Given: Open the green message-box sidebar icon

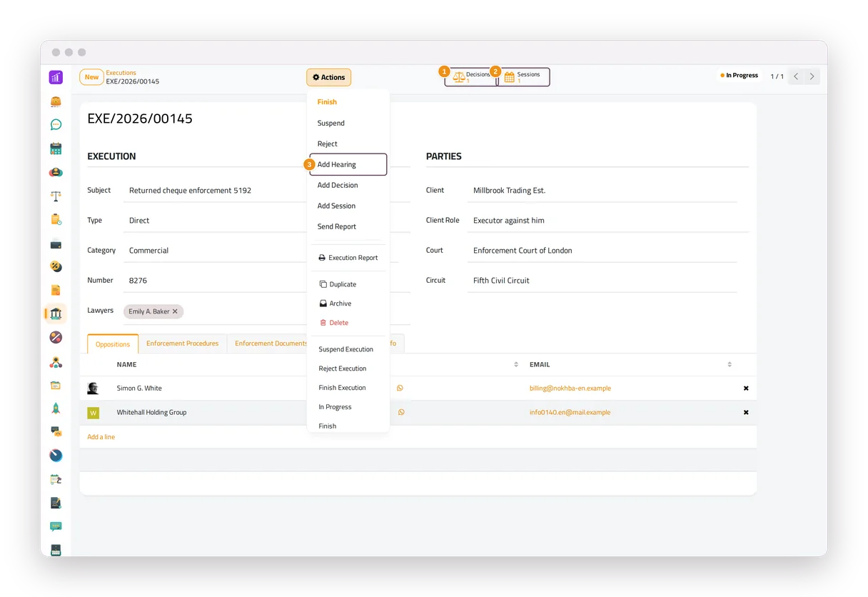Looking at the screenshot, I should 56,526.
